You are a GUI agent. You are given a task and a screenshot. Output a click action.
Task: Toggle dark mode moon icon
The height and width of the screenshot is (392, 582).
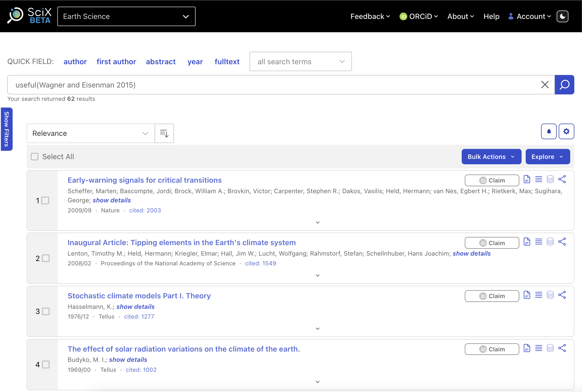pos(562,16)
